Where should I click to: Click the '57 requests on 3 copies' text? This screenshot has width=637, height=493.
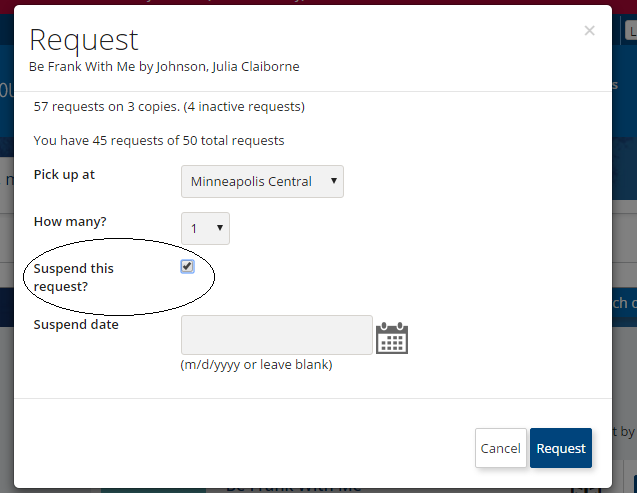tap(106, 106)
